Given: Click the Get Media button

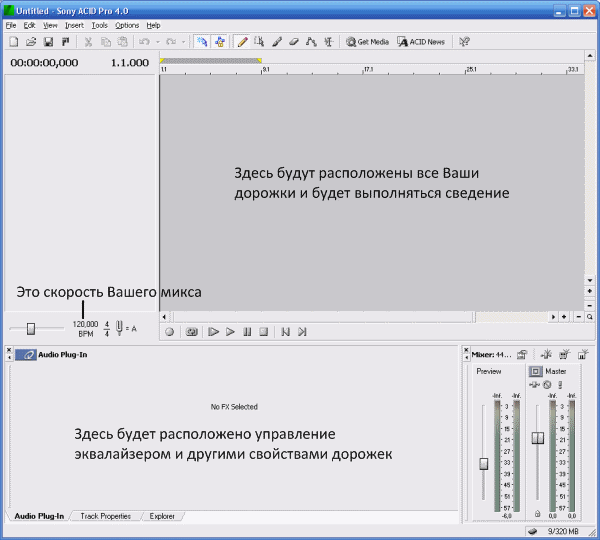Looking at the screenshot, I should (x=367, y=42).
